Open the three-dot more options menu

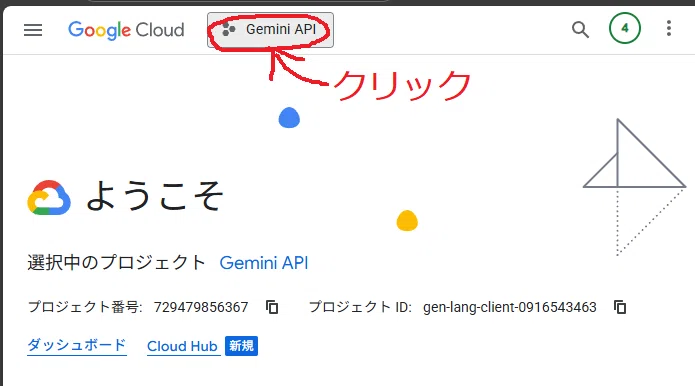pyautogui.click(x=669, y=28)
